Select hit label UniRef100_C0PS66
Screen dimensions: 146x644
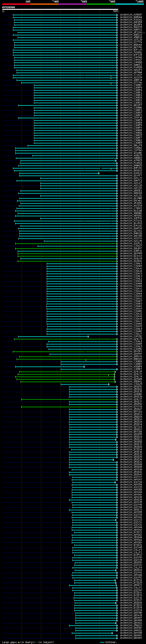click(x=131, y=58)
